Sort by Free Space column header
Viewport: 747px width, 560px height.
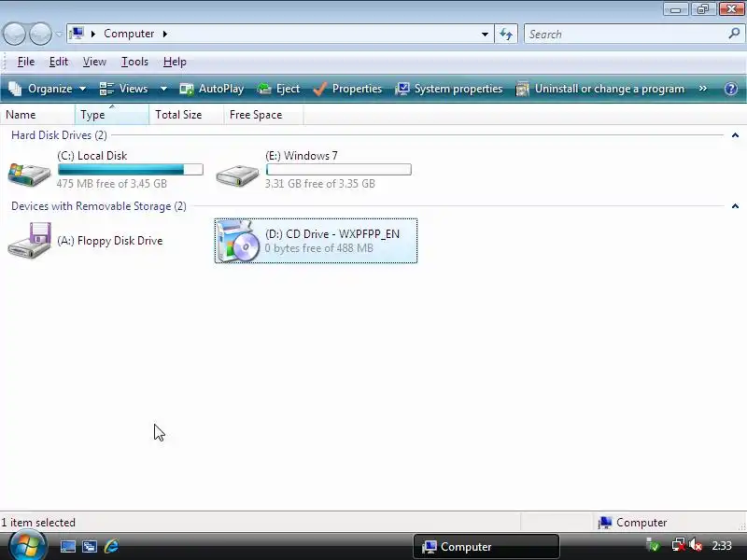(x=263, y=115)
